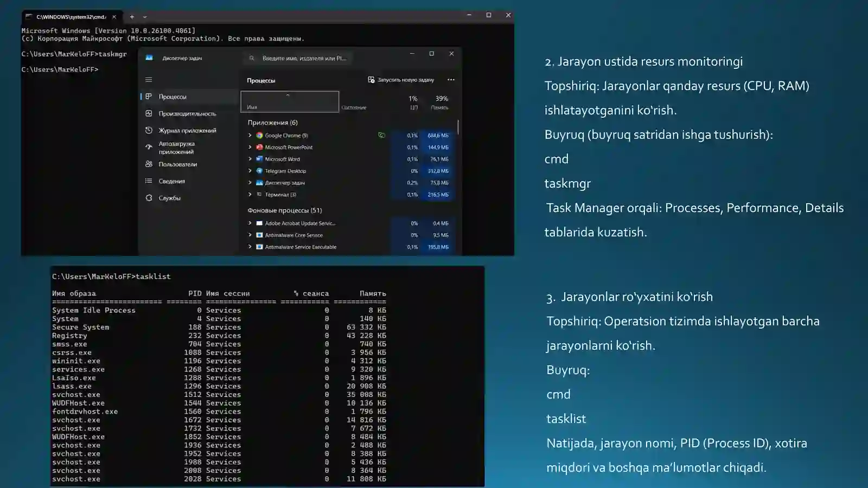Click the 'tasklist' text on the slide
Screen dimensions: 868x488
566,419
